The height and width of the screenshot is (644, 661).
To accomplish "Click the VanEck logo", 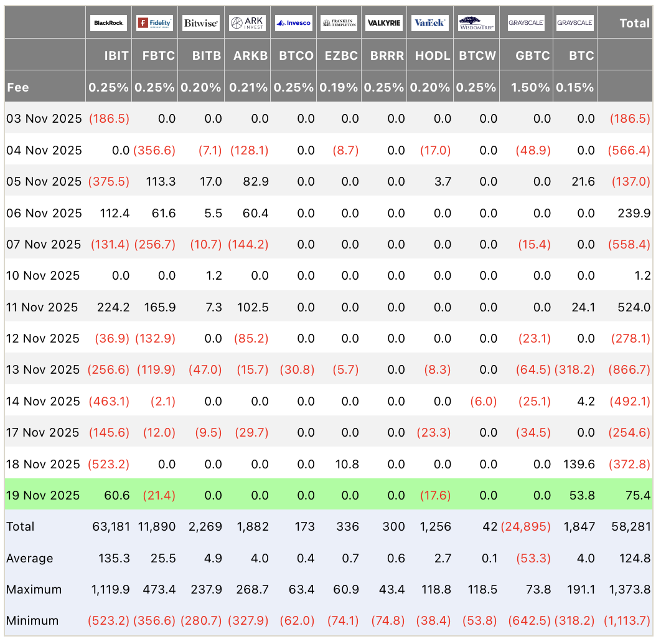I will coord(430,24).
